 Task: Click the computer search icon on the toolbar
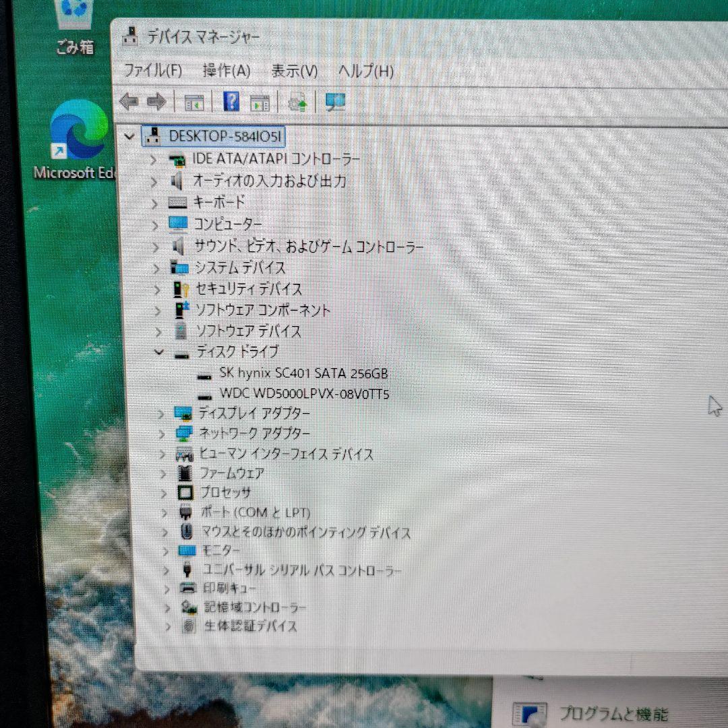coord(335,101)
